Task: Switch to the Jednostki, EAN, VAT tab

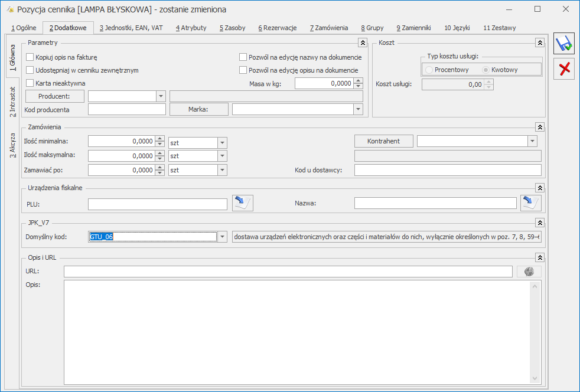Action: [131, 28]
